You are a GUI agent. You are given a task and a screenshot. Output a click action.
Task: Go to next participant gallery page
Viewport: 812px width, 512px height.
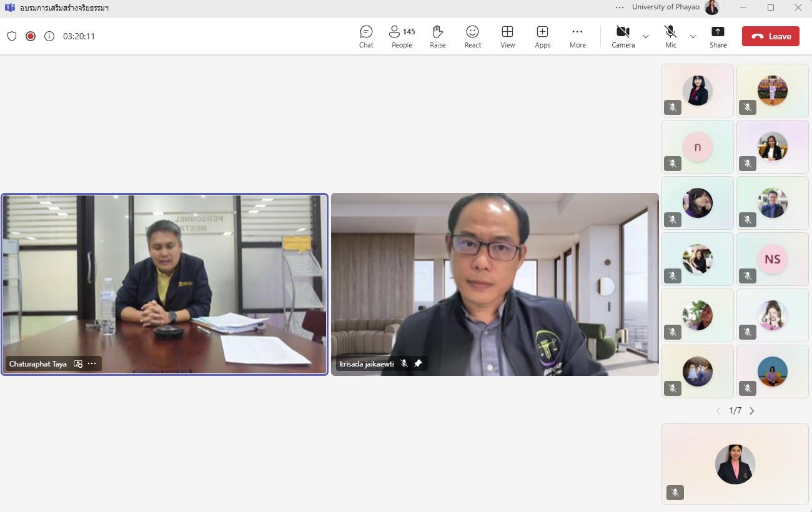[751, 410]
